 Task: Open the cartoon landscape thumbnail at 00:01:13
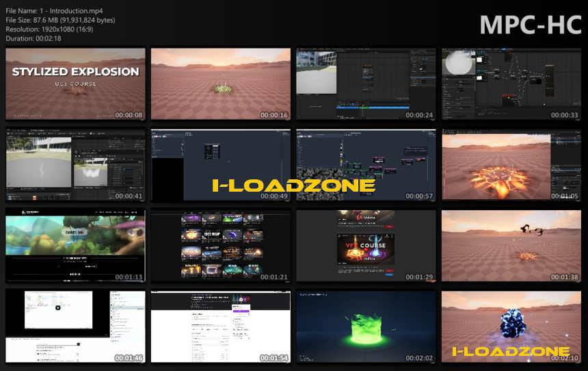coord(75,246)
